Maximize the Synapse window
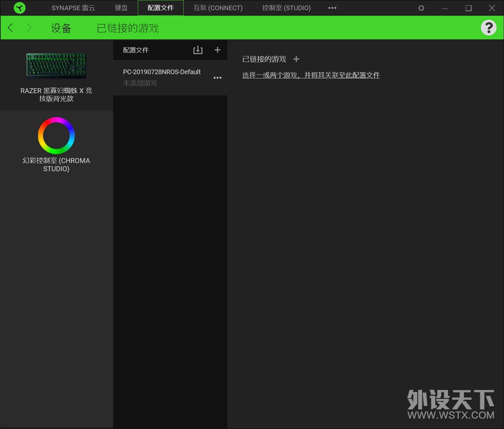504x429 pixels. click(x=468, y=8)
